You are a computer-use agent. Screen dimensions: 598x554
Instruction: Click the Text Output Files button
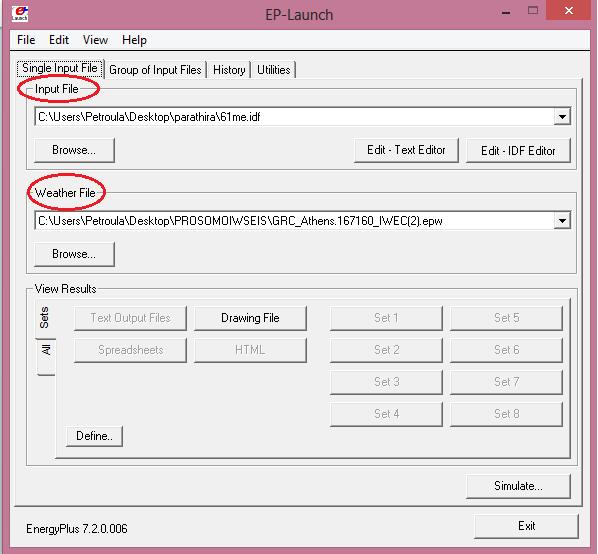(130, 318)
